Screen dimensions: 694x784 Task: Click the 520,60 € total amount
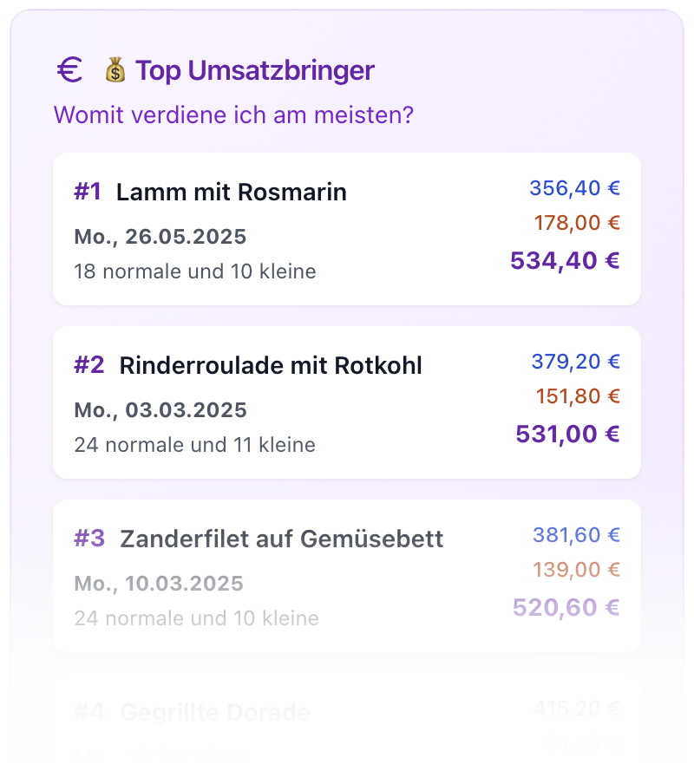[x=566, y=607]
